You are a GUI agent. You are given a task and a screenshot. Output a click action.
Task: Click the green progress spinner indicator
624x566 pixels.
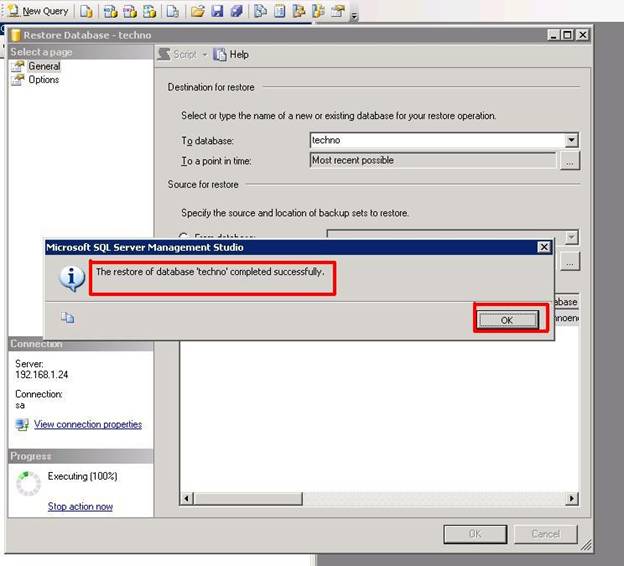pyautogui.click(x=28, y=483)
